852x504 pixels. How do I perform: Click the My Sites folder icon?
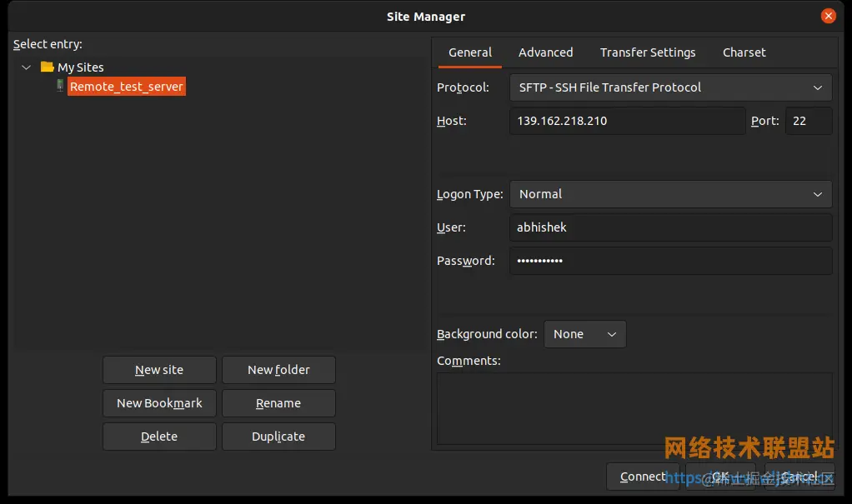pyautogui.click(x=48, y=67)
